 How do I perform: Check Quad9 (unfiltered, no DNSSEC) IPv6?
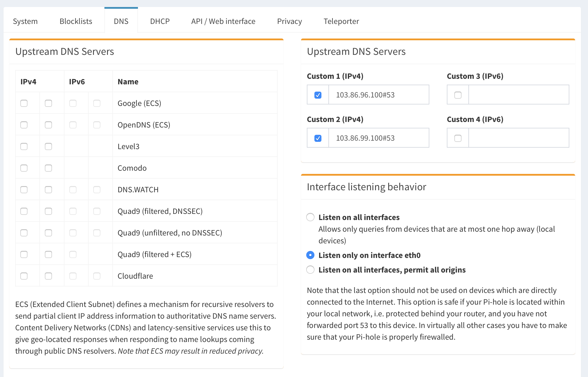pos(73,233)
